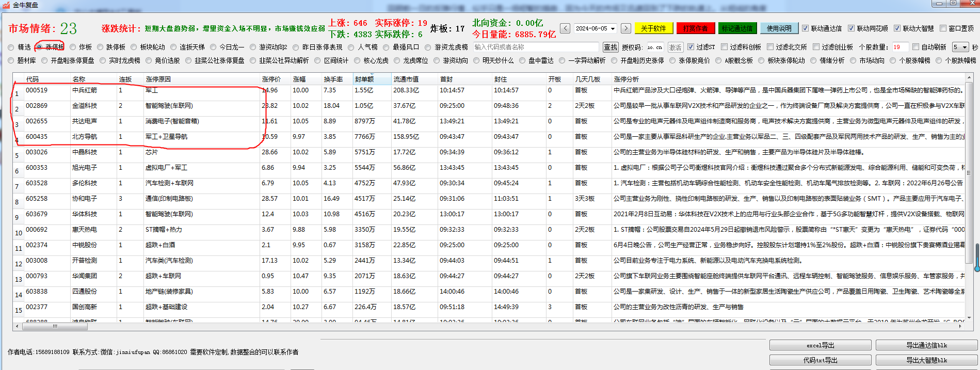Sort by the 封单额 column header
This screenshot has width=980, height=370.
click(372, 79)
